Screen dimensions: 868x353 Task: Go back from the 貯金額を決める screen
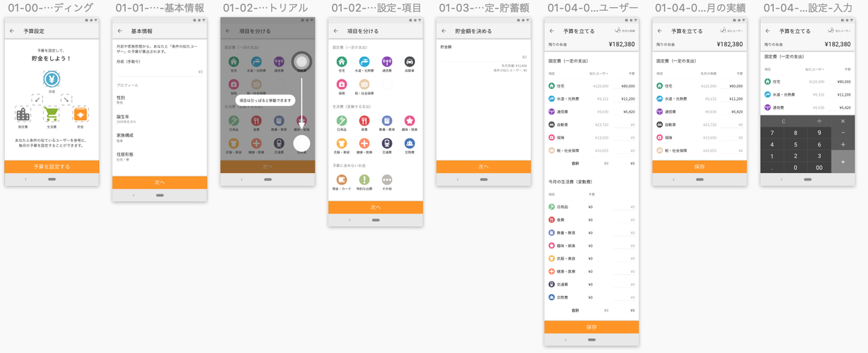coord(443,31)
